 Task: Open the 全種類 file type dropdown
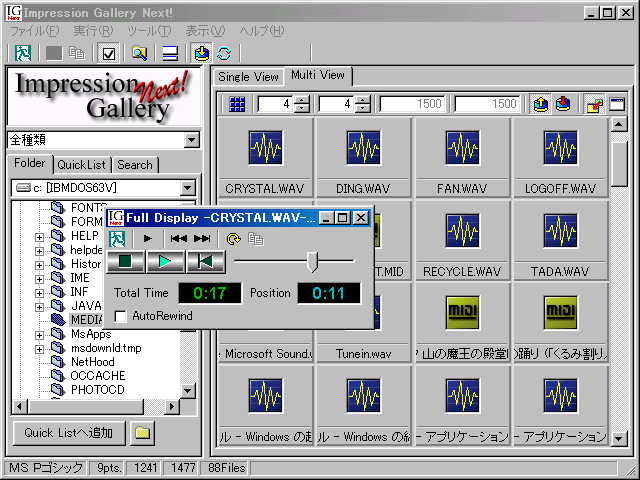[191, 140]
